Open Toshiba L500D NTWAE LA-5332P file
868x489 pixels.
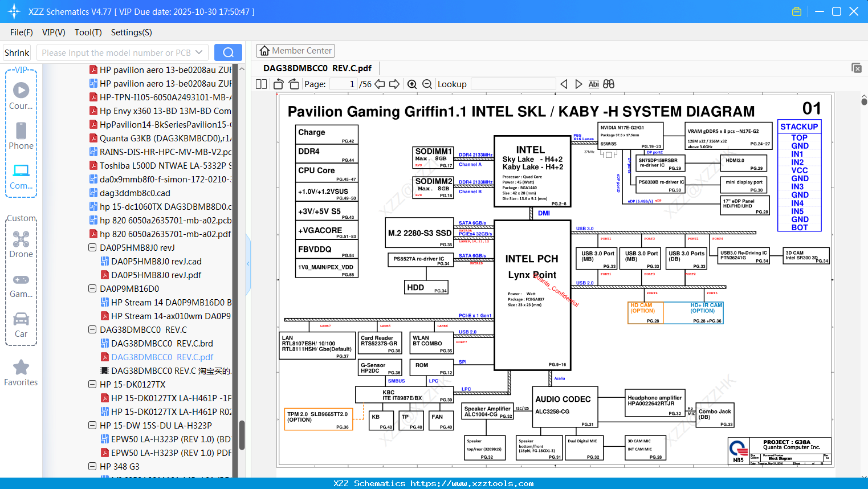(x=161, y=166)
